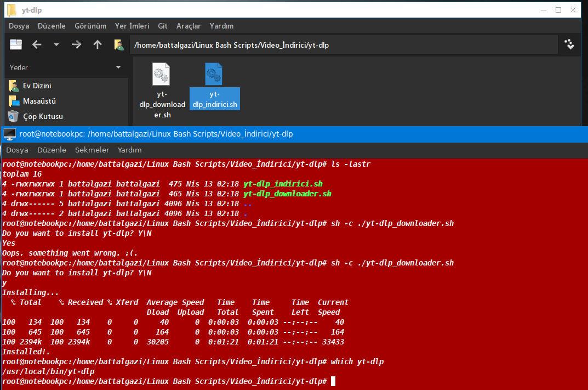Click 'which yt-dlp' command text
This screenshot has width=588, height=390.
click(357, 362)
